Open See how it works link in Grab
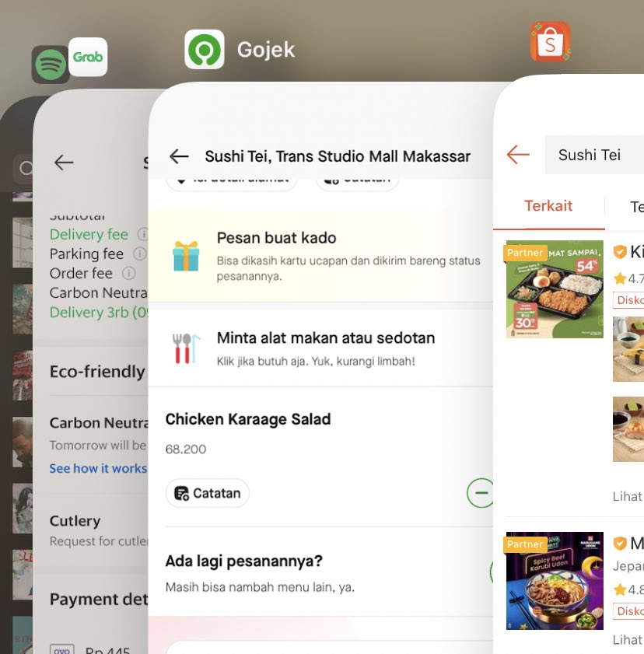The image size is (644, 654). click(x=99, y=468)
